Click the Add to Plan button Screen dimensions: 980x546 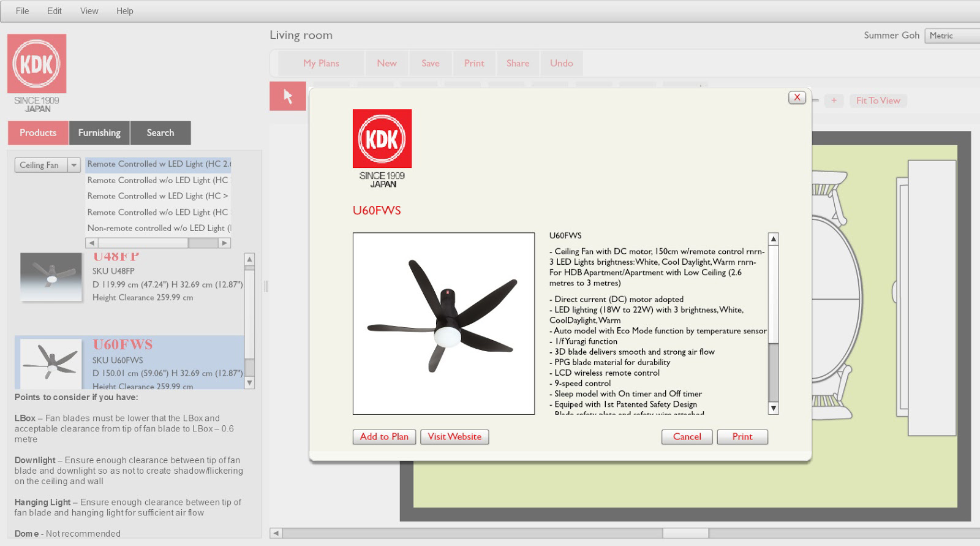(384, 437)
